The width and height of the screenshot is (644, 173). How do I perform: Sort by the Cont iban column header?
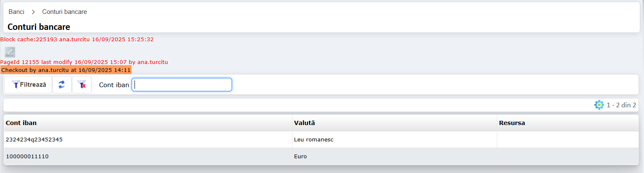(21, 123)
